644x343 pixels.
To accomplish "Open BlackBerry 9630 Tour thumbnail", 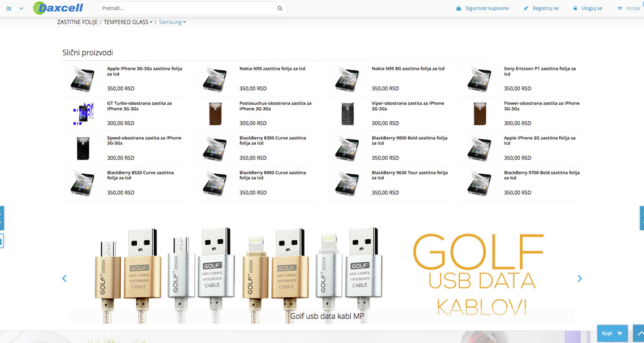I will coord(347,183).
